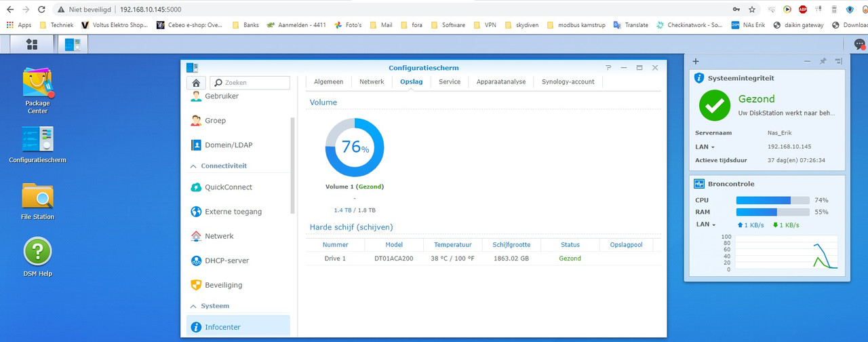868x342 pixels.
Task: Open the Synology-account tab
Action: pyautogui.click(x=568, y=81)
